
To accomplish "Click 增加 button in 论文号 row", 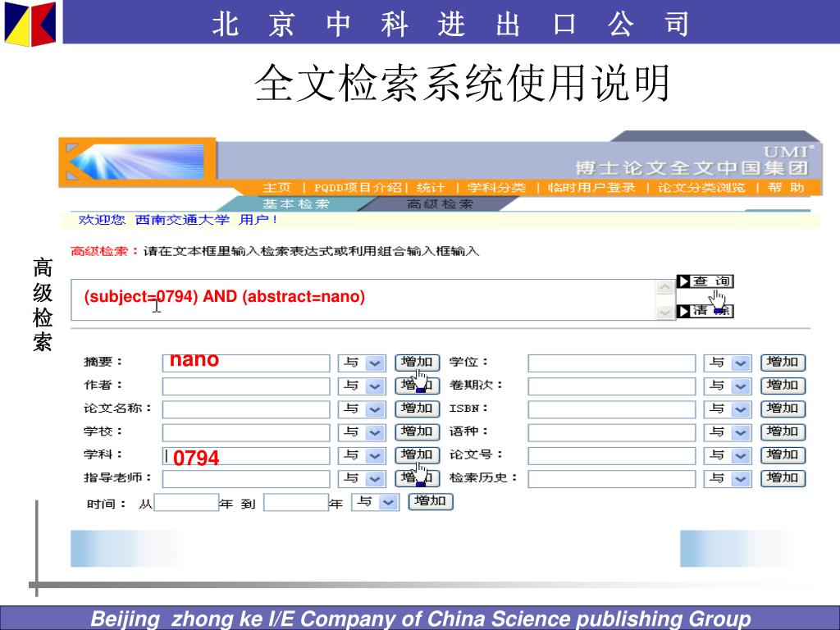I will (x=783, y=455).
